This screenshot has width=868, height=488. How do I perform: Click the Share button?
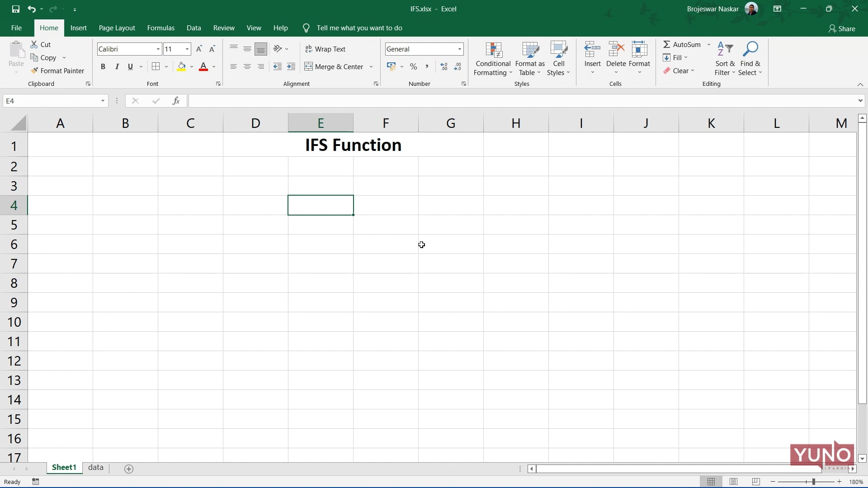(842, 28)
